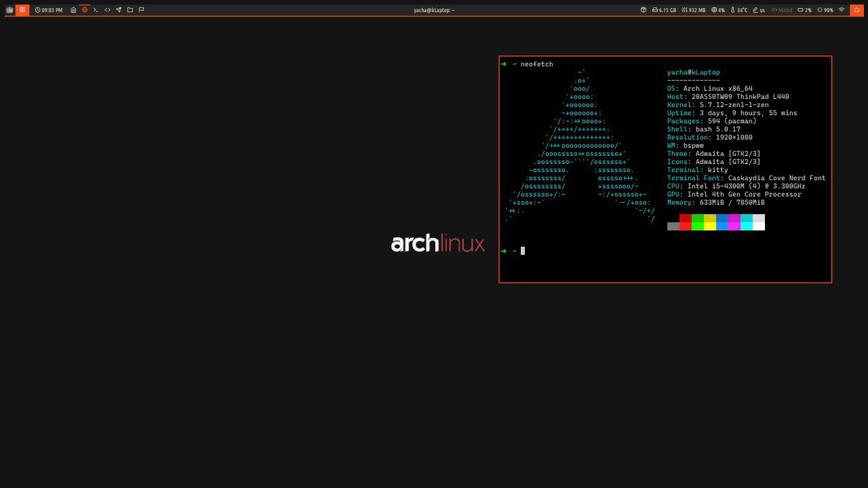Click the CPU load 4% indicator
The height and width of the screenshot is (488, 868).
[718, 10]
